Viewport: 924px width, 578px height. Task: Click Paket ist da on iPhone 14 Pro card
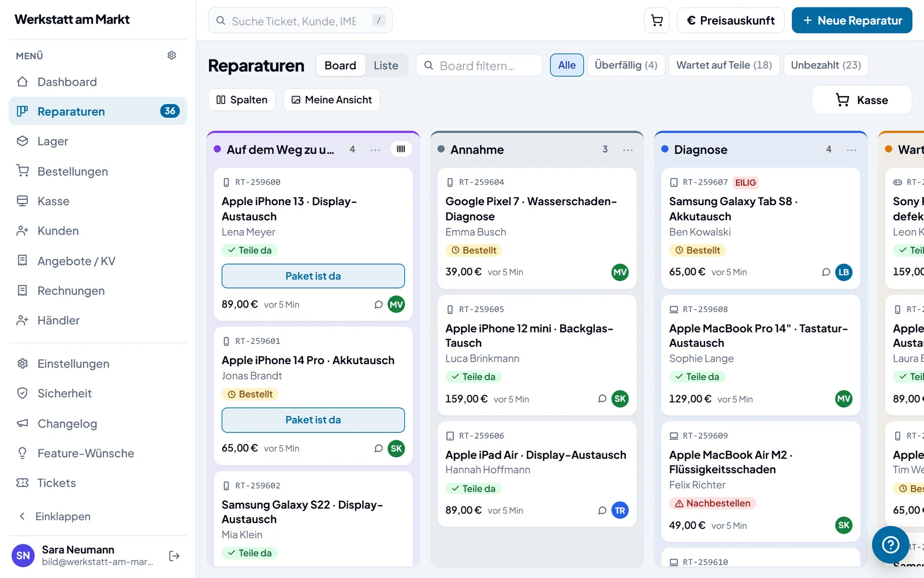pos(313,420)
